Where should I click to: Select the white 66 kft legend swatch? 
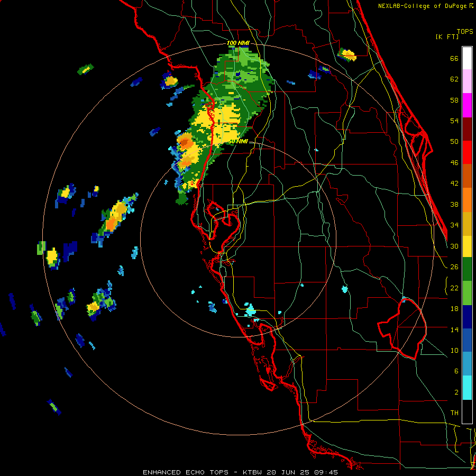(x=467, y=58)
